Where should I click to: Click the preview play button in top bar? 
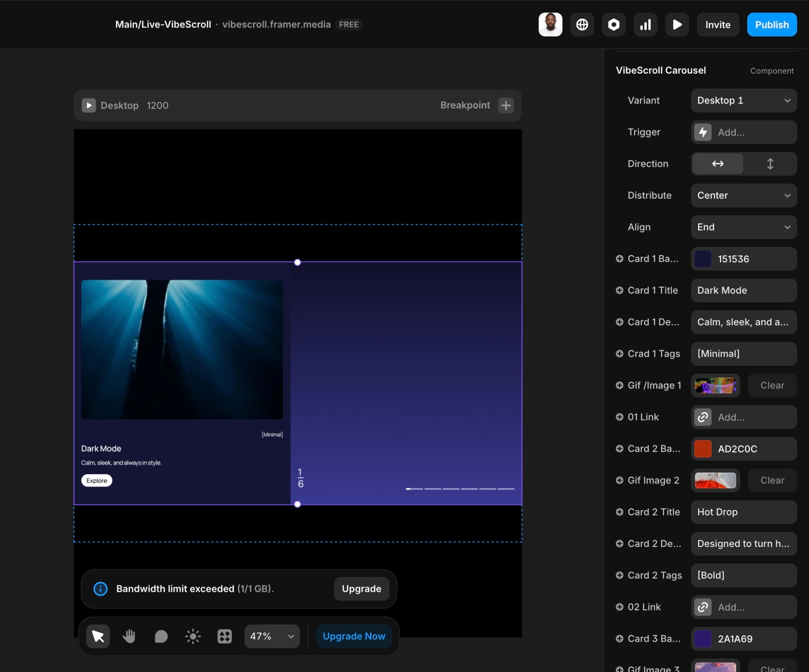pyautogui.click(x=677, y=25)
